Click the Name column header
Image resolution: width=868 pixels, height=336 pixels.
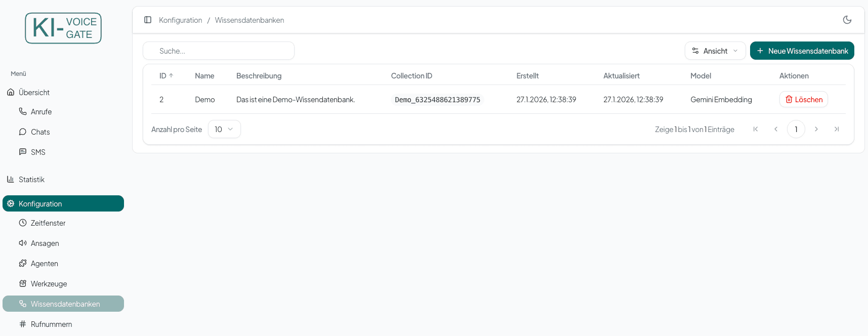point(204,75)
